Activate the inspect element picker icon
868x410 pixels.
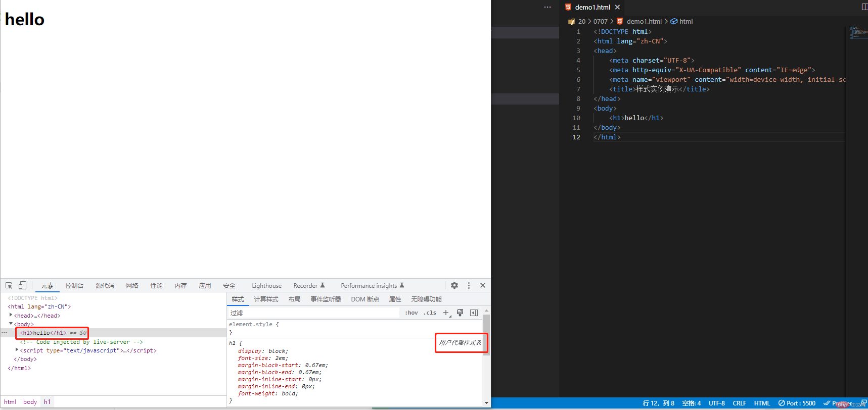9,285
